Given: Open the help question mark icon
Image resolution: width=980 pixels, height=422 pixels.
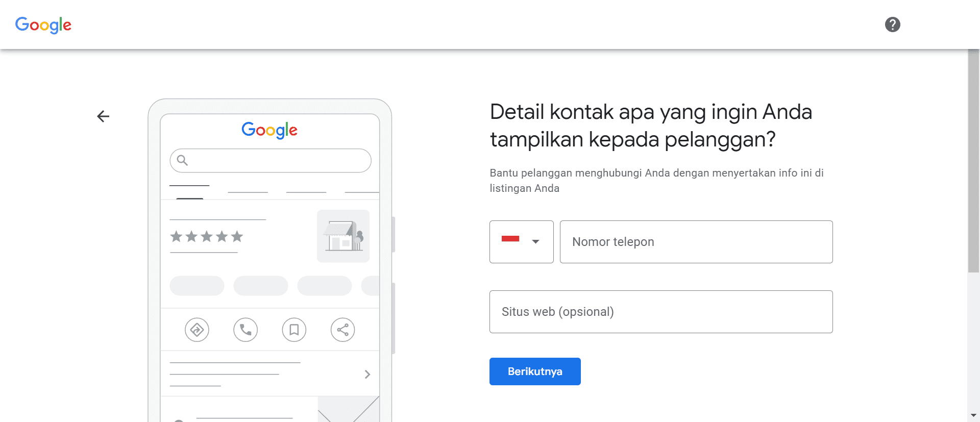Looking at the screenshot, I should [x=892, y=24].
